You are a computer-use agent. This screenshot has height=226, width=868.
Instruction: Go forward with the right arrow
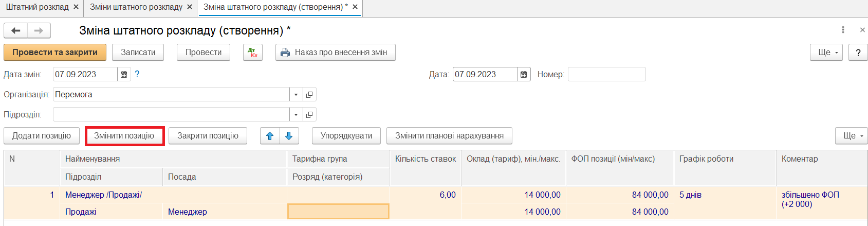click(x=39, y=31)
